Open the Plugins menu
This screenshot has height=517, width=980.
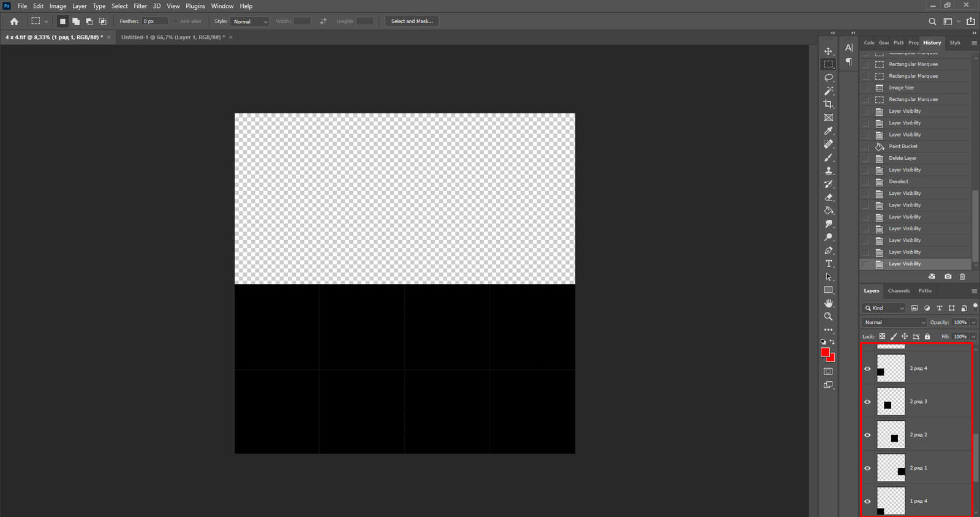[195, 6]
